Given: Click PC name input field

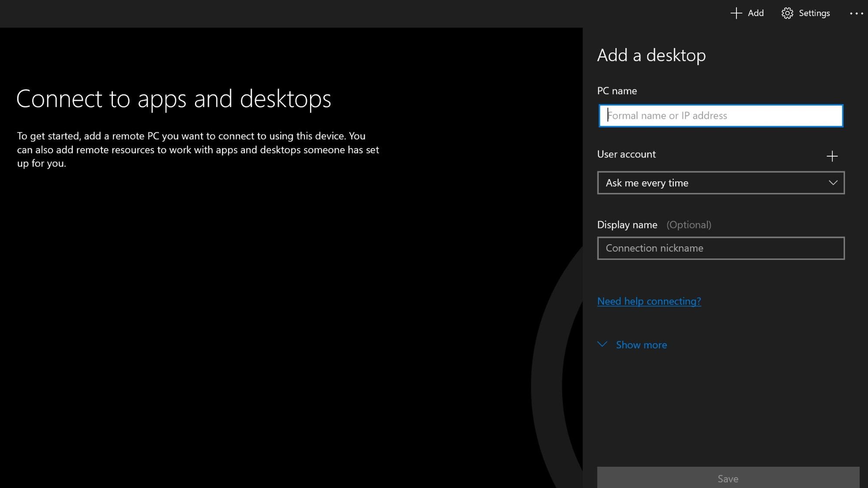Looking at the screenshot, I should click(721, 115).
